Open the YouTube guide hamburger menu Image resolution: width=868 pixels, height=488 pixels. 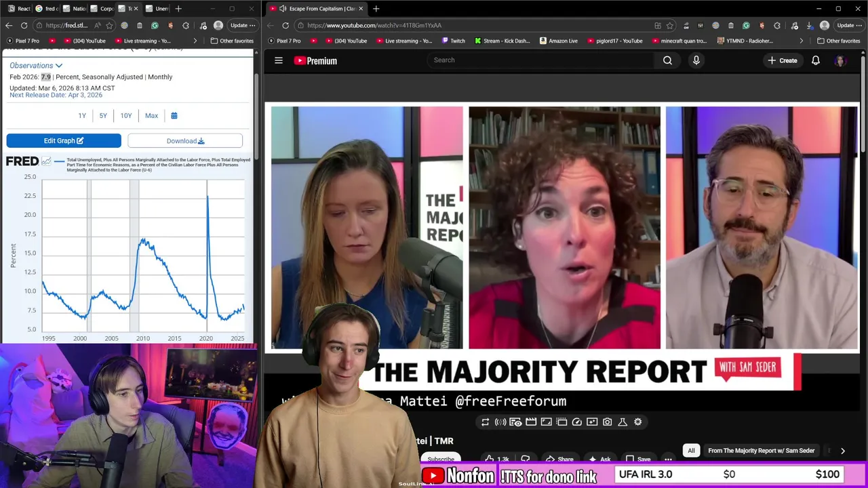click(x=278, y=60)
